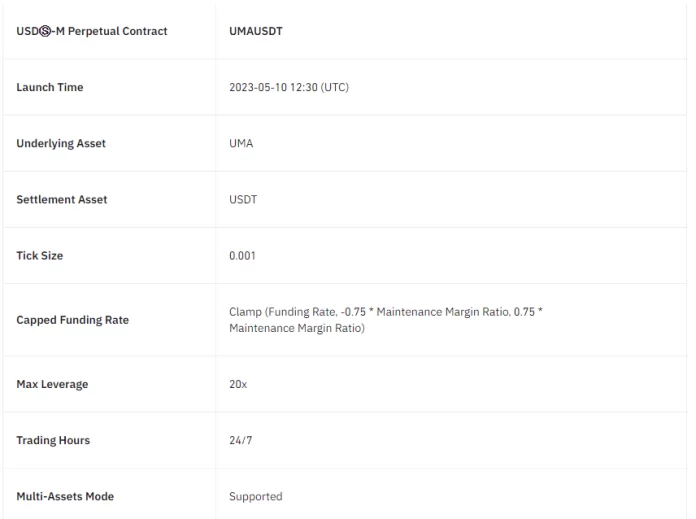The image size is (696, 519).
Task: Select the Supported multi-assets value
Action: click(256, 496)
